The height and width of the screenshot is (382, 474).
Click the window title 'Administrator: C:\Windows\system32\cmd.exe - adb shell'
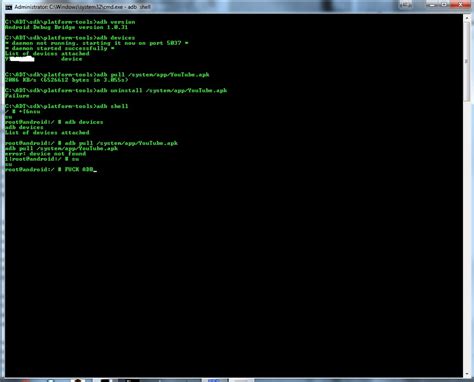pyautogui.click(x=83, y=7)
